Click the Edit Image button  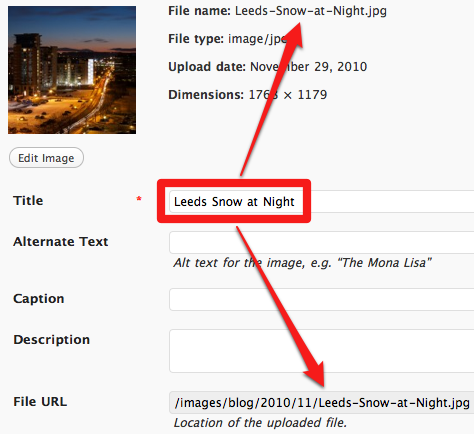46,158
